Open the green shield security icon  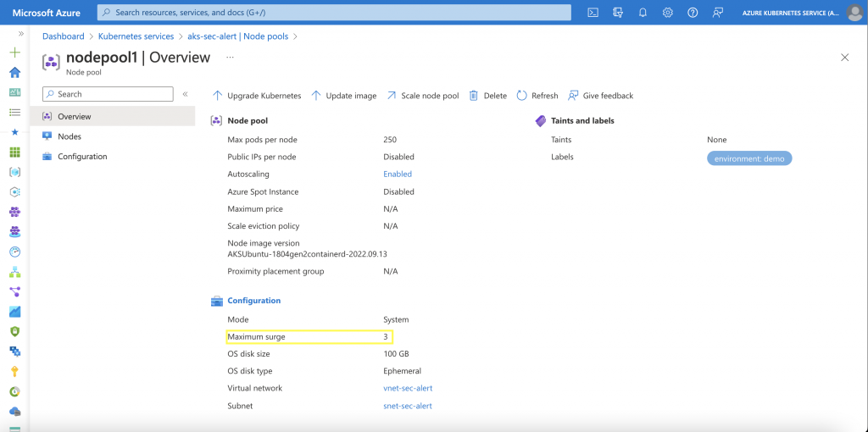click(15, 332)
